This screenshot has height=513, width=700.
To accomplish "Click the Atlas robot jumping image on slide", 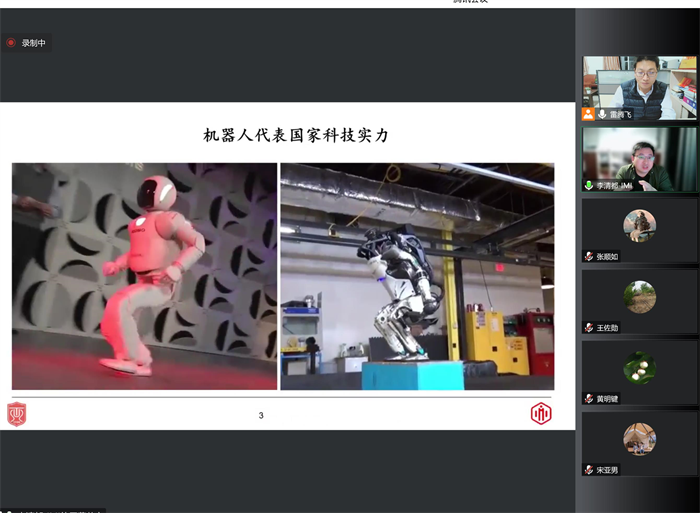I will [x=417, y=276].
